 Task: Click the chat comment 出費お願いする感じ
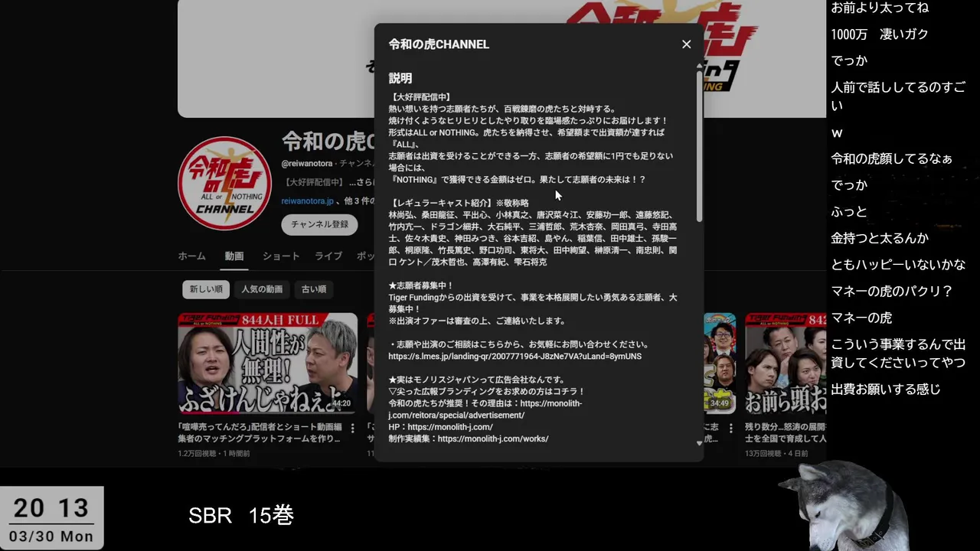(886, 389)
